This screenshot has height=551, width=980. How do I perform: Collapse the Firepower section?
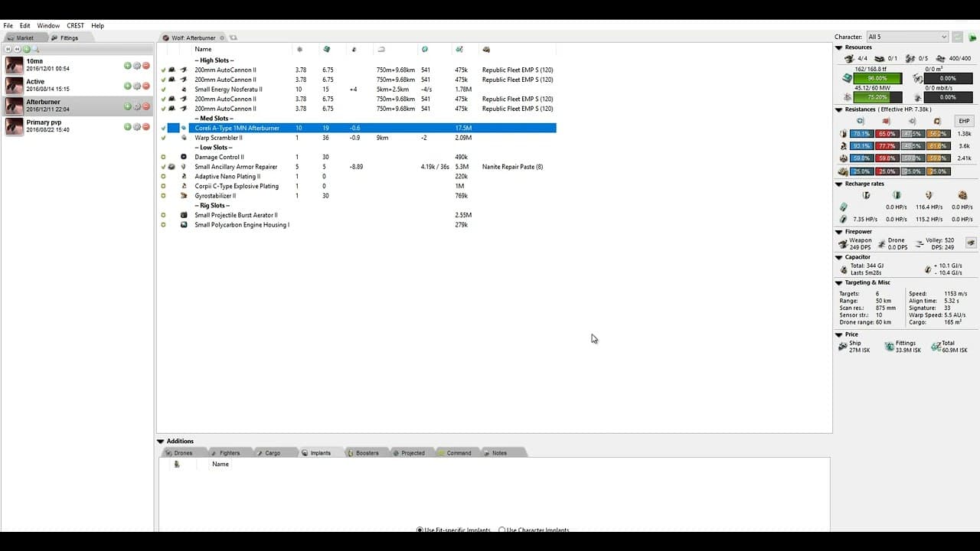[x=839, y=232]
